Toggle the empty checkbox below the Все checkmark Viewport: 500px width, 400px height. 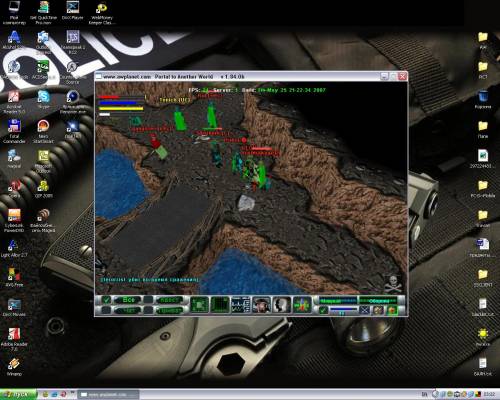[106, 310]
